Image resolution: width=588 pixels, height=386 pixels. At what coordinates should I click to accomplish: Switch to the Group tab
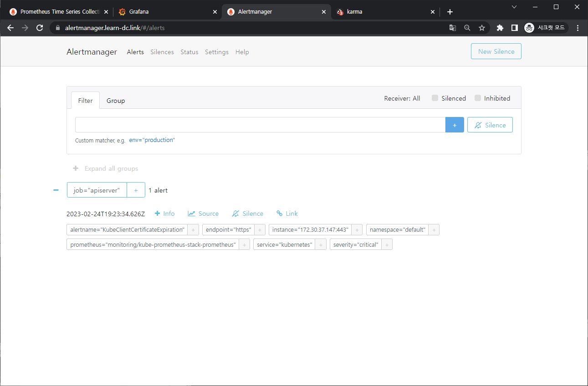pos(116,101)
